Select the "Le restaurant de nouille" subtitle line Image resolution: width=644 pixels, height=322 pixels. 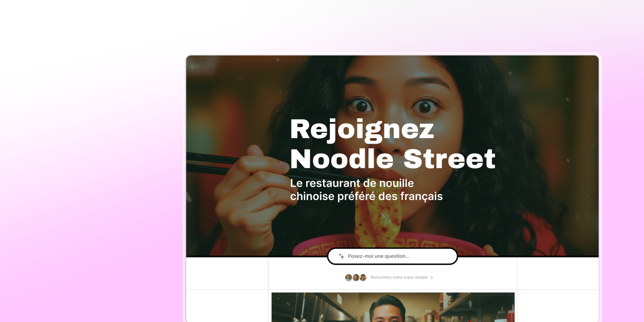coord(352,183)
